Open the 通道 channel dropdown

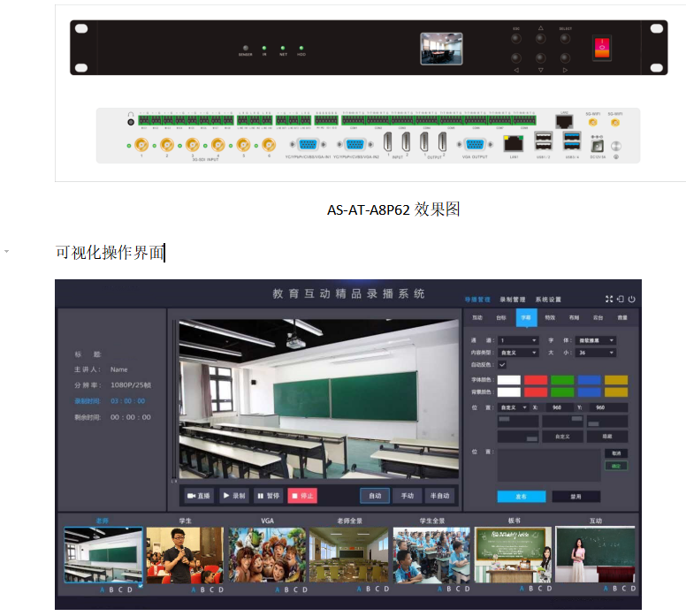coord(519,340)
